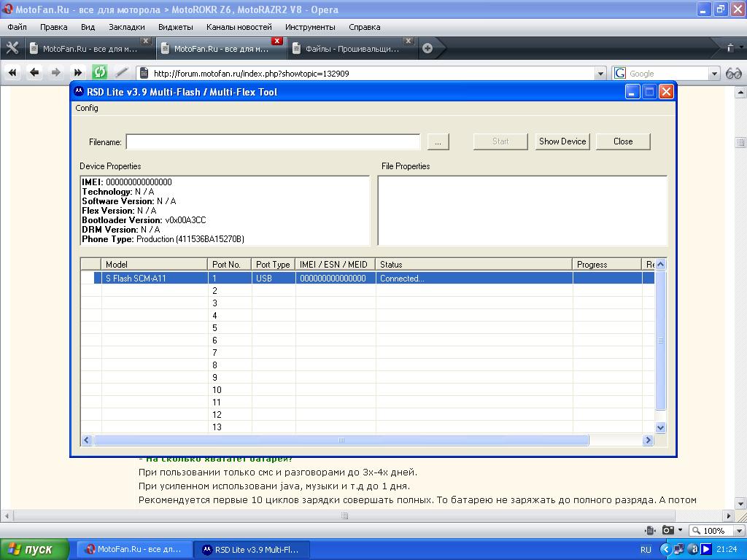Click the RSD Lite Close button
This screenshot has width=747, height=560.
click(x=623, y=141)
